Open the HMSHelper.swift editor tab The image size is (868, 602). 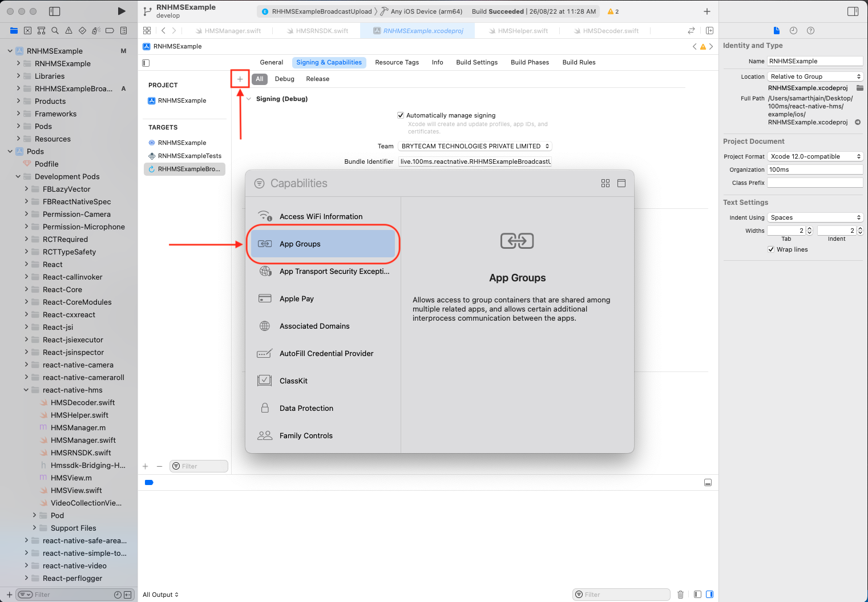click(x=522, y=31)
